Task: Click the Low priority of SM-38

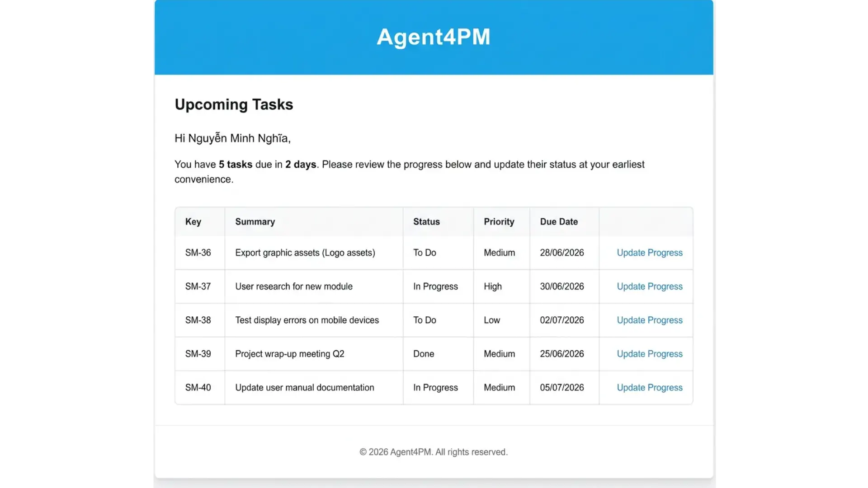Action: 492,320
